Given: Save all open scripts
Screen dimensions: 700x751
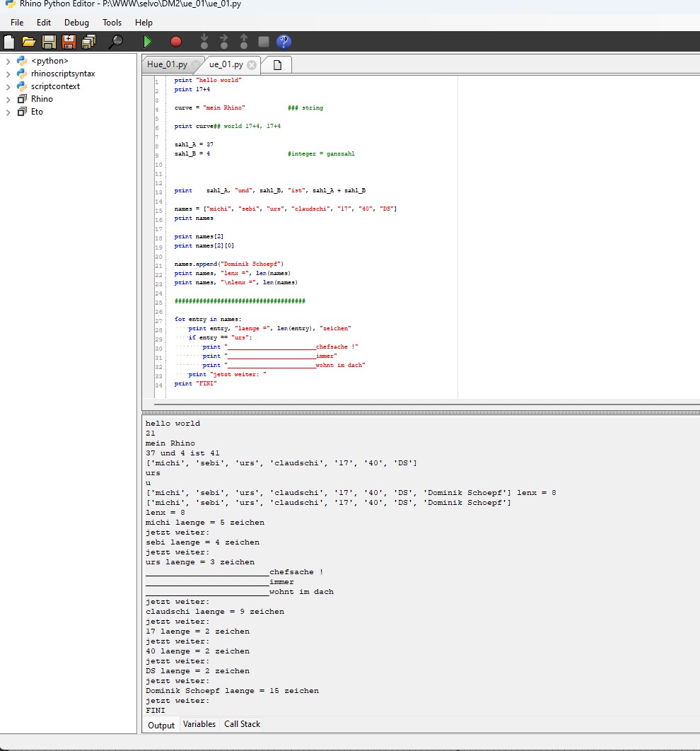Looking at the screenshot, I should point(88,42).
